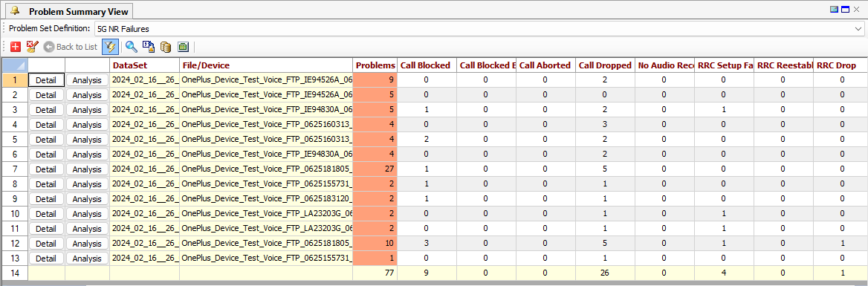This screenshot has height=286, width=868.
Task: Click the gold database cylinders icon
Action: [x=166, y=47]
